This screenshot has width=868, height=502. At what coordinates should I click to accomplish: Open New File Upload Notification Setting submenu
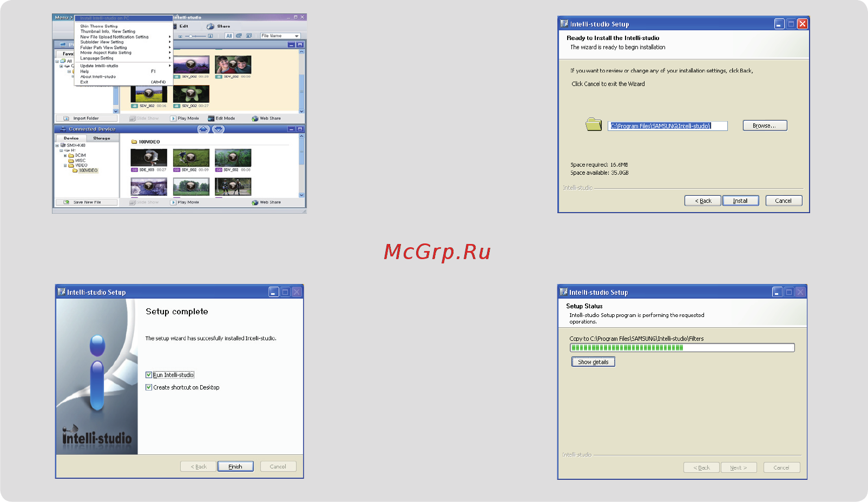[x=124, y=37]
